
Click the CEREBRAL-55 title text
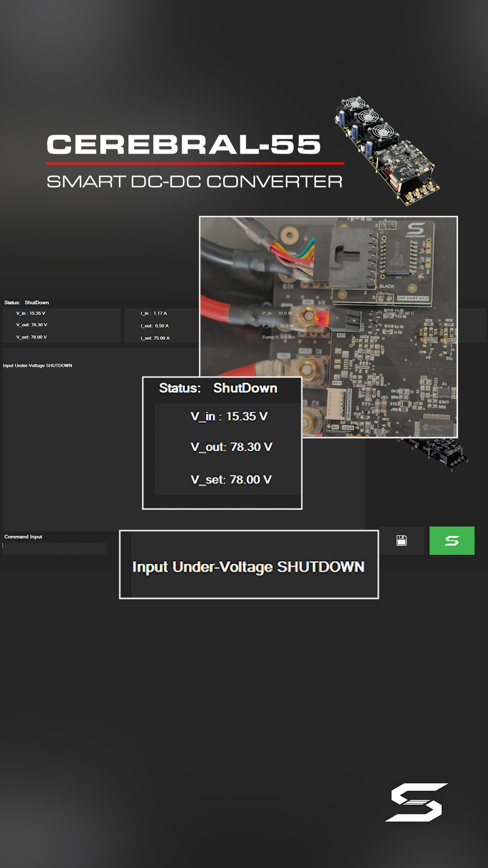184,145
